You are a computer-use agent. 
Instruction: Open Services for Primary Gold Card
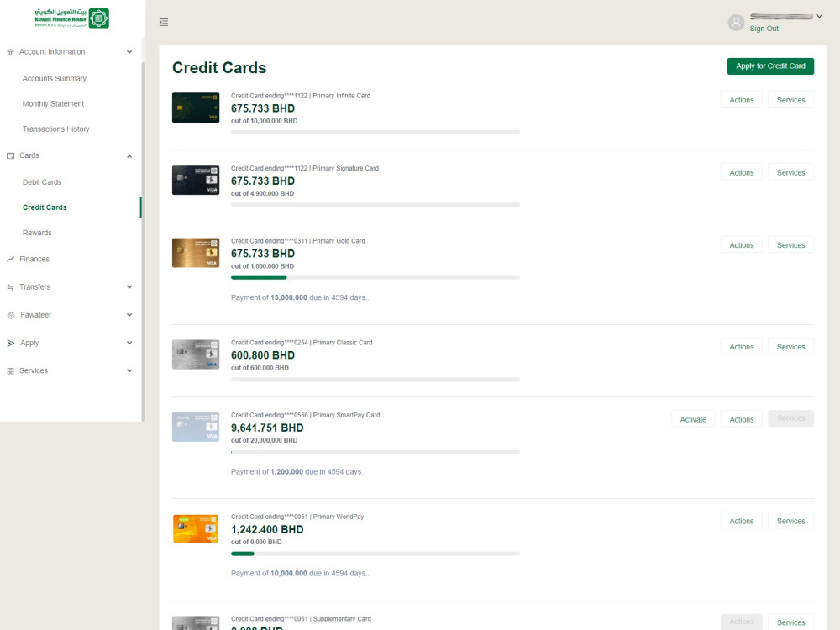point(790,245)
